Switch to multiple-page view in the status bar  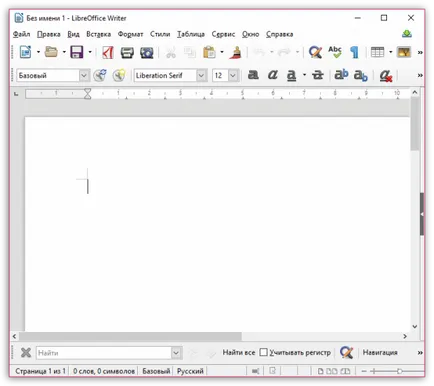(331, 371)
